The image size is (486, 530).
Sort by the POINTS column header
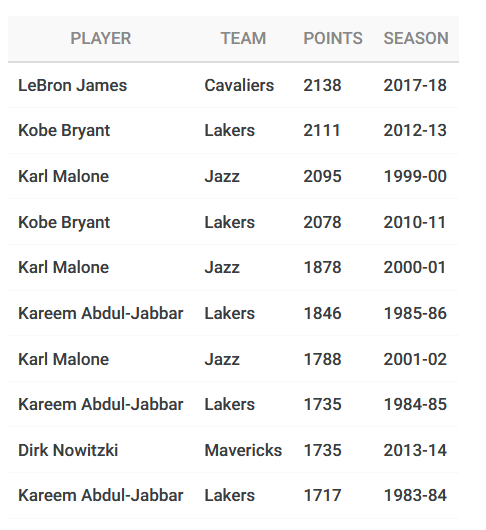[333, 38]
